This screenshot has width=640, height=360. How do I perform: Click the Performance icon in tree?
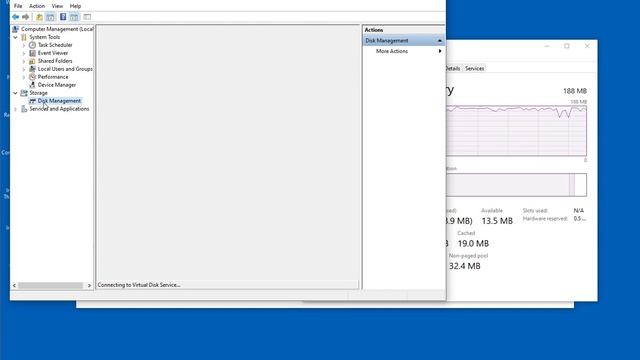[x=32, y=77]
